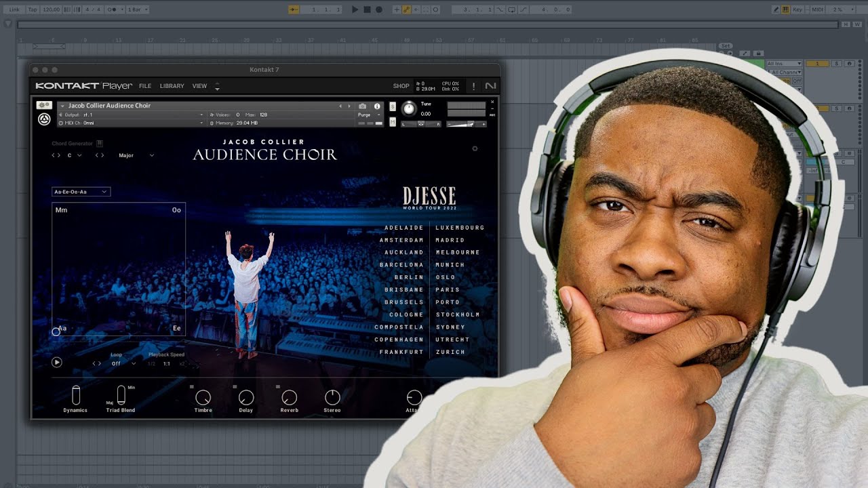Open the Kontakt SHOP
Viewport: 868px width, 488px height.
point(401,86)
